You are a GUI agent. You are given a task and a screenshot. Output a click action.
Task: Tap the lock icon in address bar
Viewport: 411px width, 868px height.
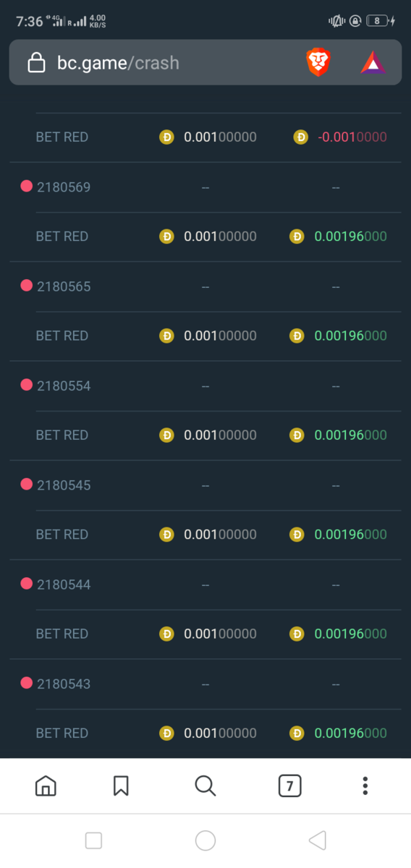point(36,63)
